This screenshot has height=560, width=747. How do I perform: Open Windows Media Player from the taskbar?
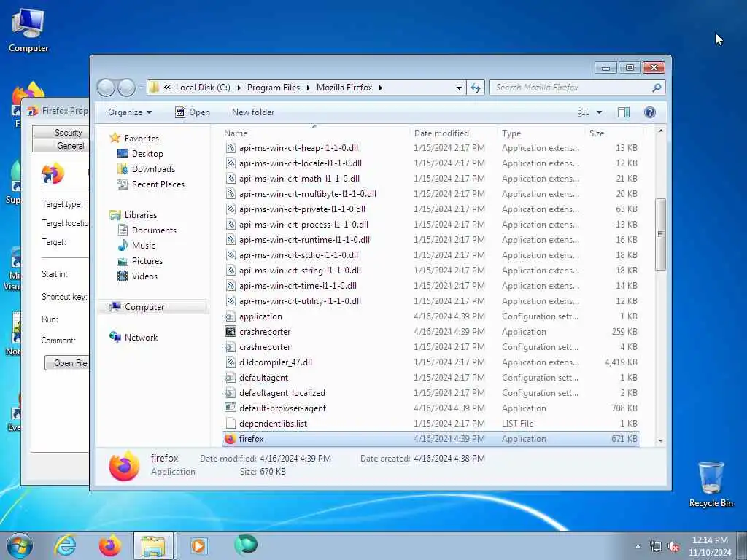click(x=198, y=545)
